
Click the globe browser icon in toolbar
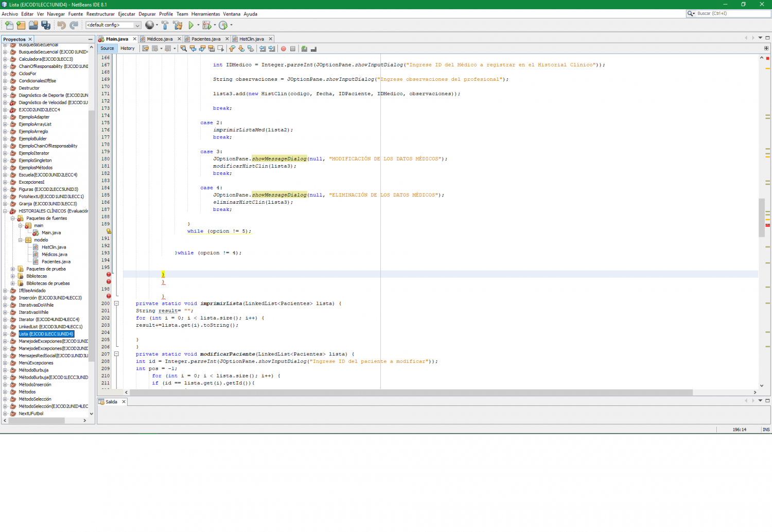click(x=150, y=25)
